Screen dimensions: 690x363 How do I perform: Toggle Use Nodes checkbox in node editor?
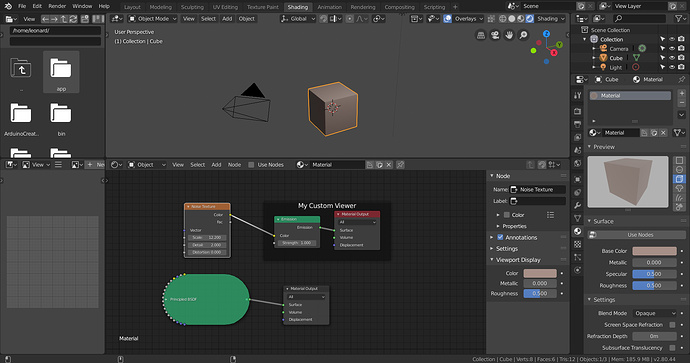251,165
